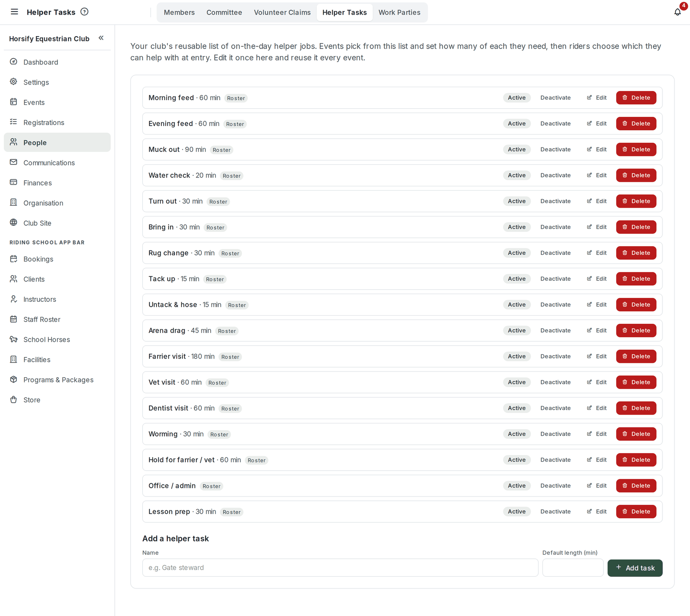Deactivate the Arena drag task

click(555, 331)
